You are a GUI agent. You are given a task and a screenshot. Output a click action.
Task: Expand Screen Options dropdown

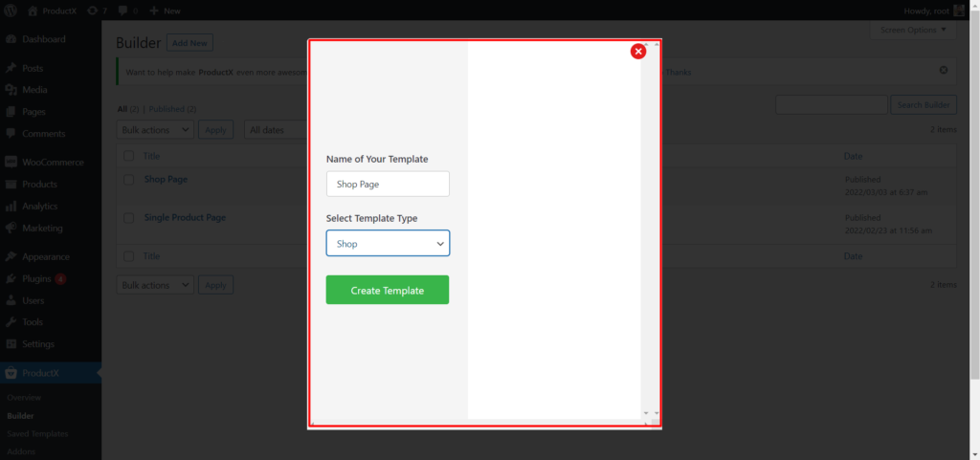point(912,30)
